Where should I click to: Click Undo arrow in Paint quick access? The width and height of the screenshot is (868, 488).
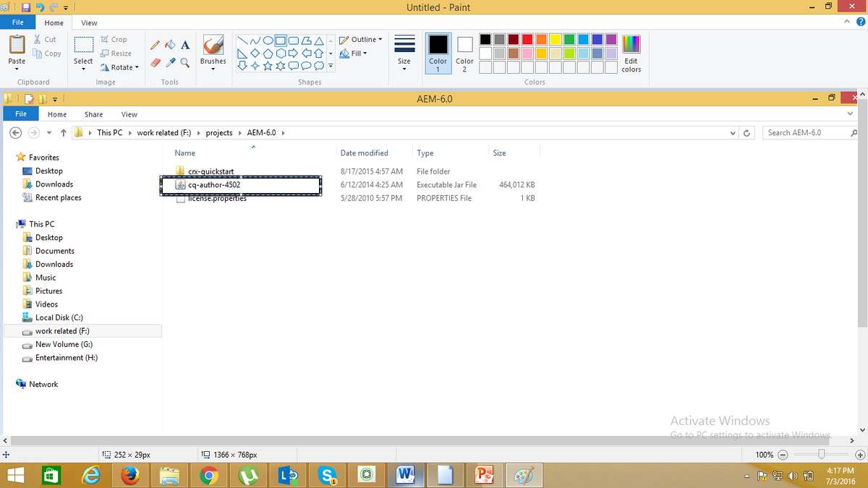[x=40, y=7]
